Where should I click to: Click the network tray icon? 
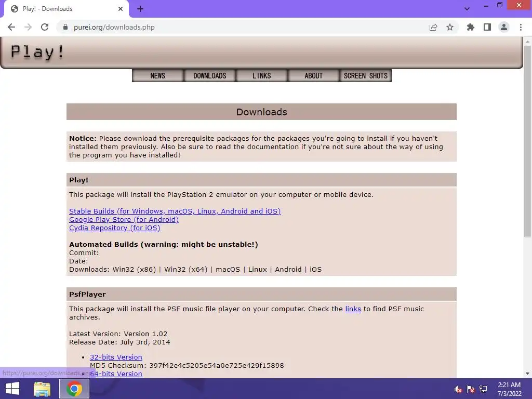click(483, 389)
